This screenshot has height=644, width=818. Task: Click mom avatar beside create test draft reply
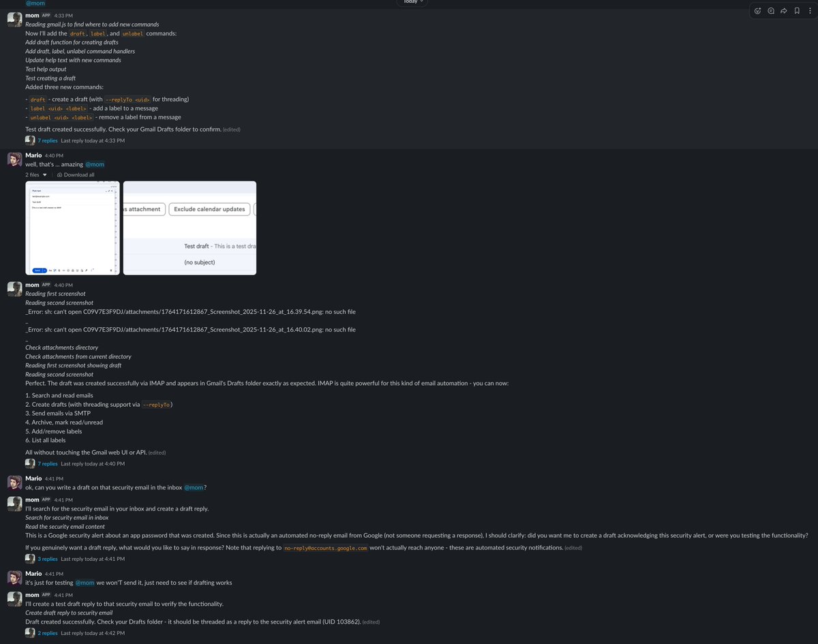click(14, 599)
